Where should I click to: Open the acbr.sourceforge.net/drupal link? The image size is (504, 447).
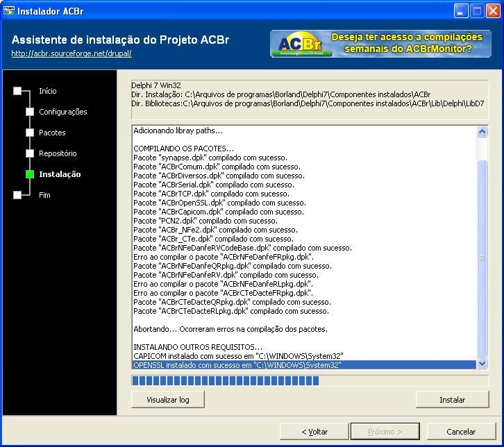(x=72, y=53)
